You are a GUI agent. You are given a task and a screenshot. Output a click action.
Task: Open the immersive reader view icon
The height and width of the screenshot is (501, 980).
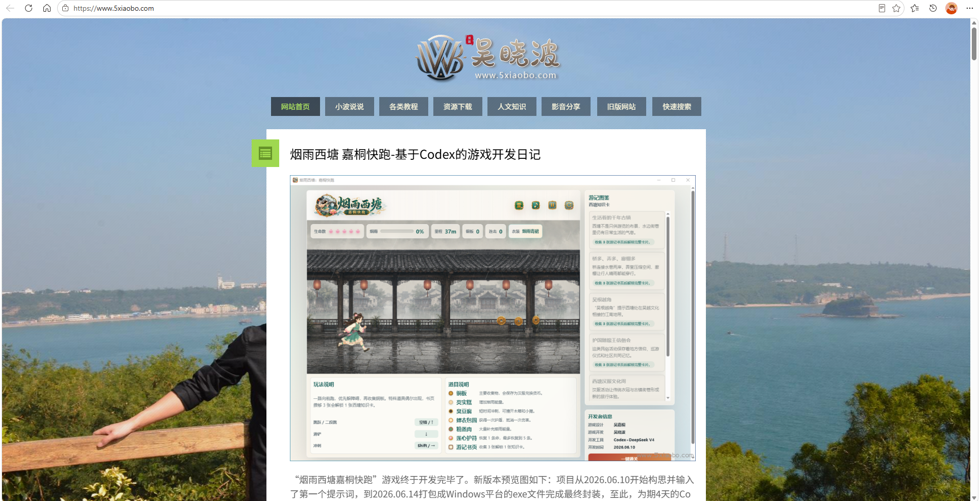coord(881,8)
